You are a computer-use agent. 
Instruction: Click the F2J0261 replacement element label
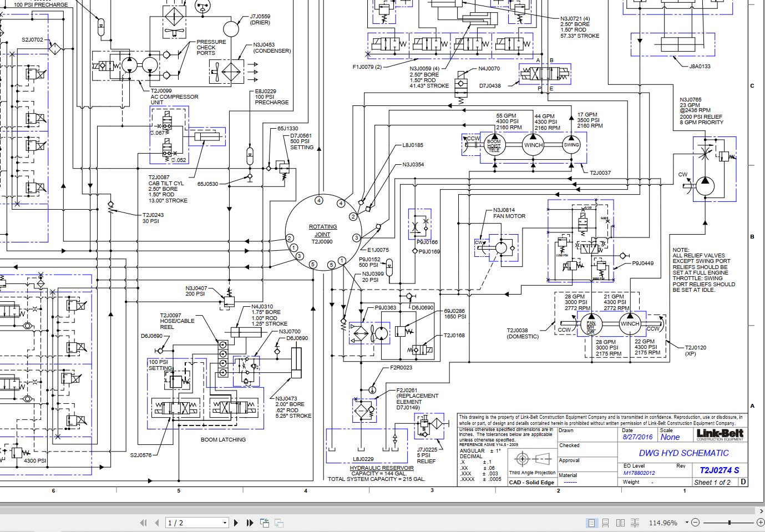pyautogui.click(x=417, y=399)
